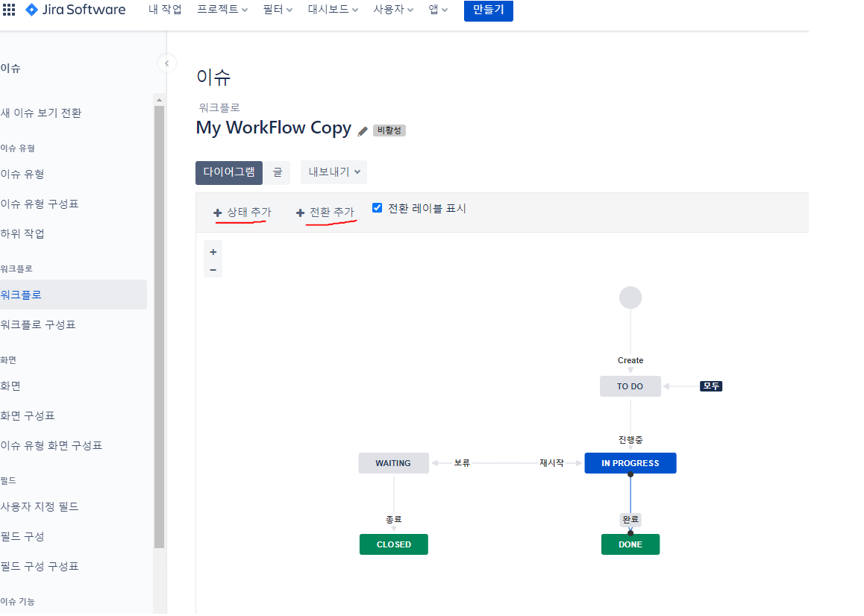Select the 종료 transition label
The height and width of the screenshot is (616, 864).
tap(393, 520)
